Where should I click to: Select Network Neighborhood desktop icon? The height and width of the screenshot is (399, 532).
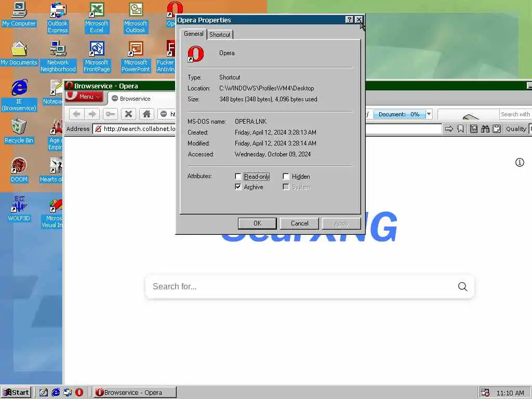pyautogui.click(x=58, y=57)
